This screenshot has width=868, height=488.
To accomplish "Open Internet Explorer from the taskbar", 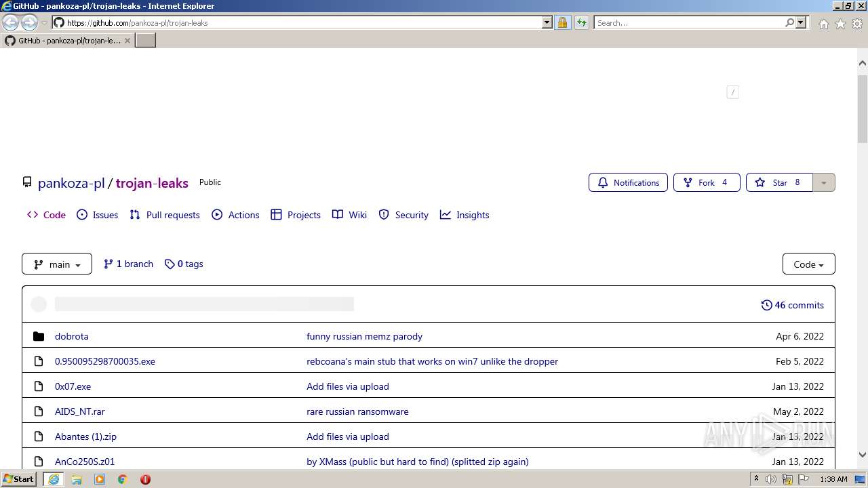I will pos(54,479).
